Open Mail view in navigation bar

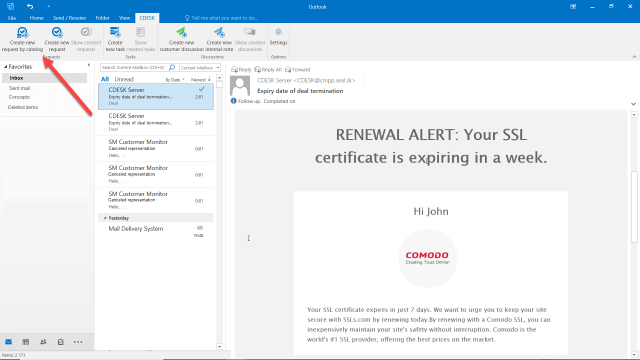[x=9, y=342]
